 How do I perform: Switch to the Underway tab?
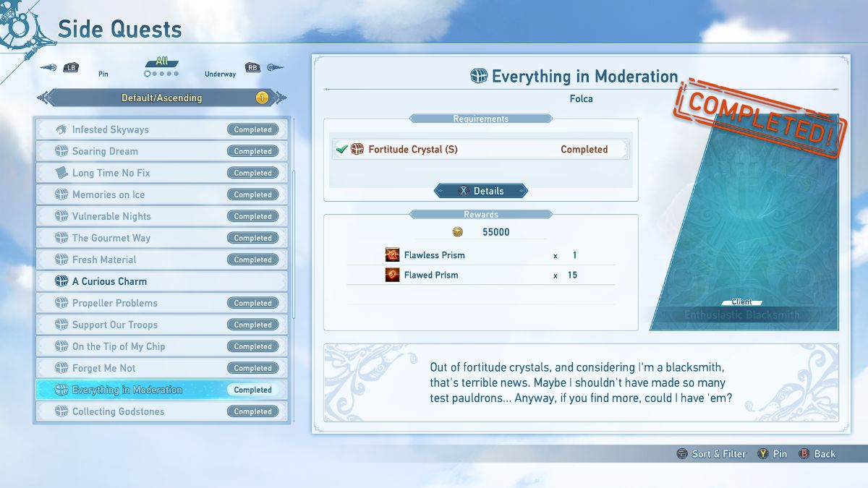click(x=220, y=74)
